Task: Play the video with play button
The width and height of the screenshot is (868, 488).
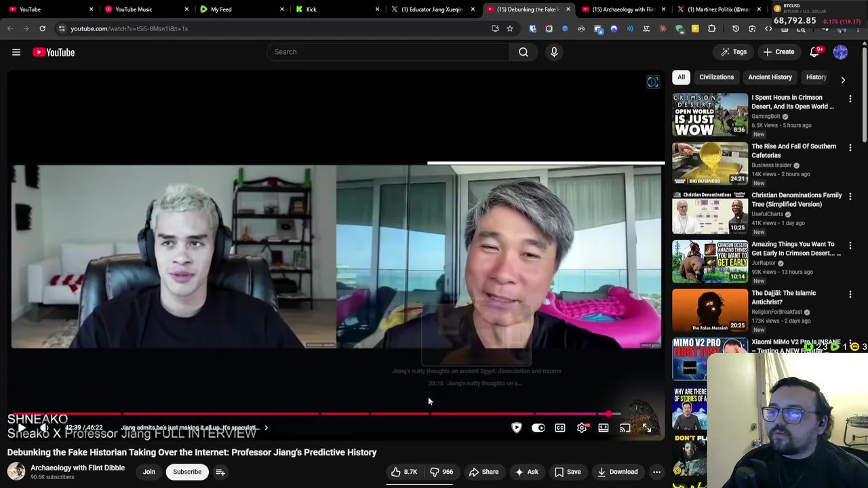Action: pyautogui.click(x=21, y=428)
